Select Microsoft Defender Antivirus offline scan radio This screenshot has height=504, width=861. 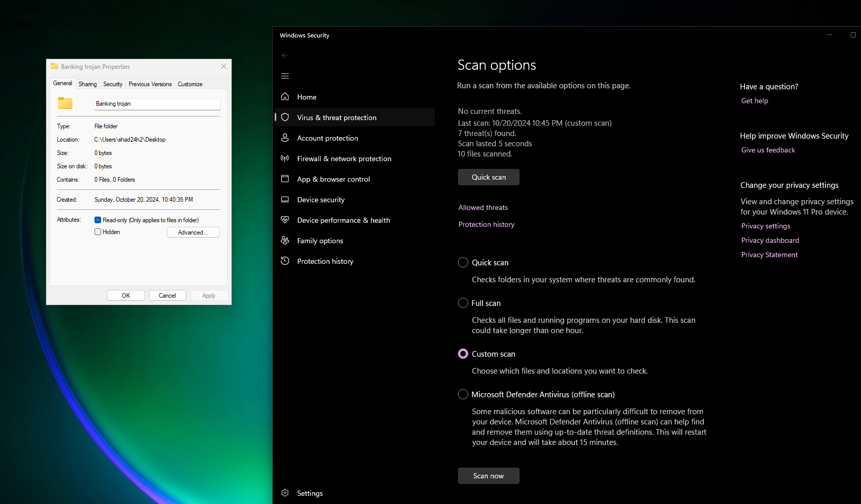point(463,394)
